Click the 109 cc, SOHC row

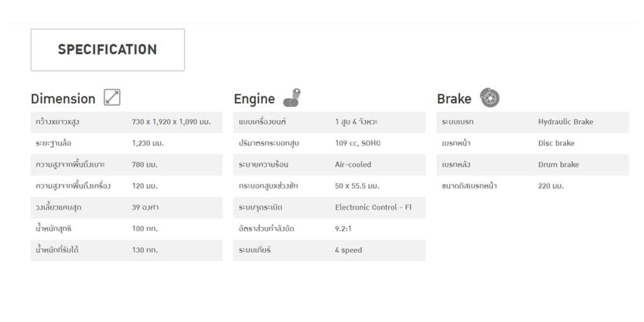pyautogui.click(x=330, y=143)
